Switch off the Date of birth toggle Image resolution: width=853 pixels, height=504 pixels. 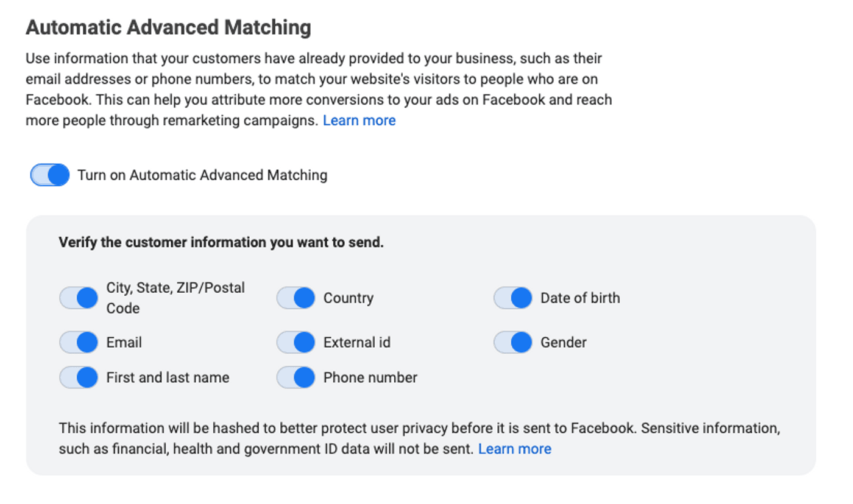coord(512,298)
